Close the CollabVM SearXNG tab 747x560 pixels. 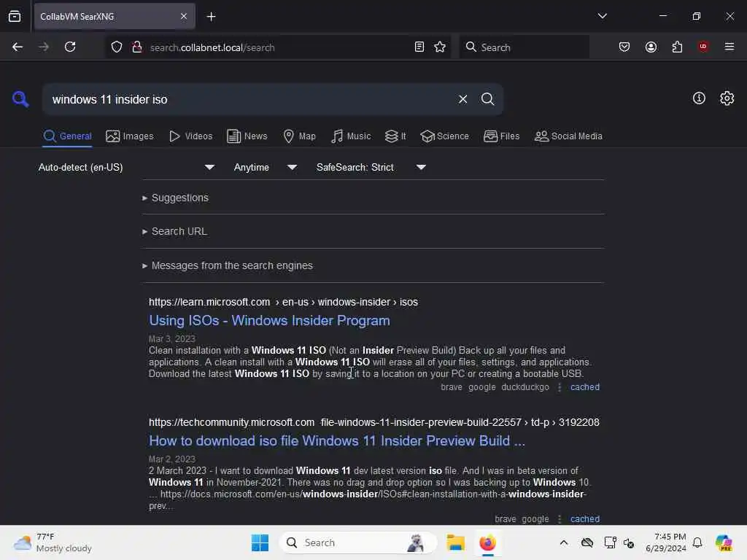click(184, 16)
